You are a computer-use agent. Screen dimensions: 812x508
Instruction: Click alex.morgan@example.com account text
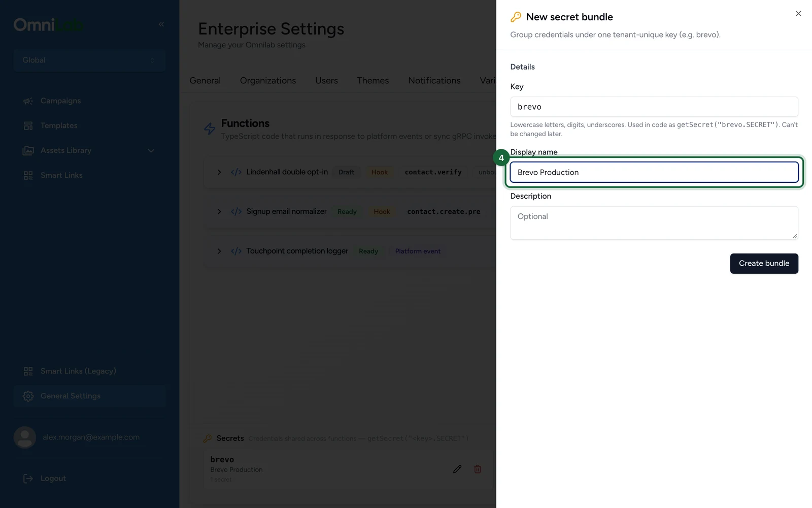point(91,437)
